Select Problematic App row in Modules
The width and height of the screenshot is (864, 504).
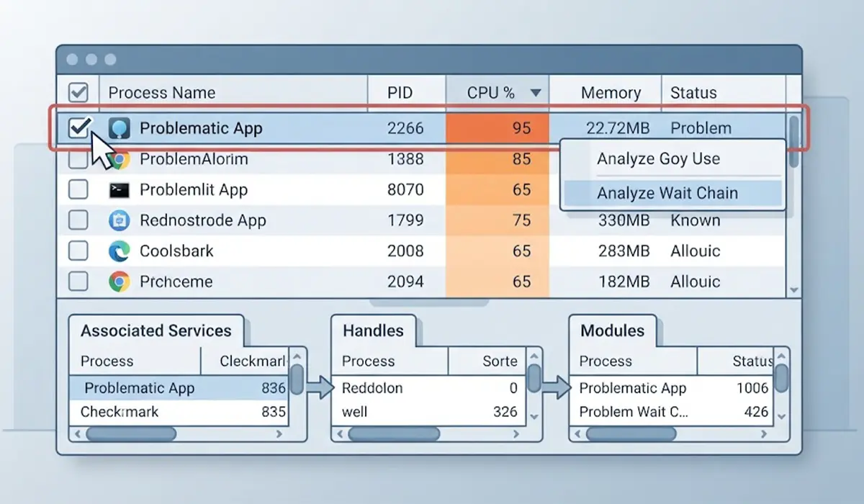pos(671,388)
